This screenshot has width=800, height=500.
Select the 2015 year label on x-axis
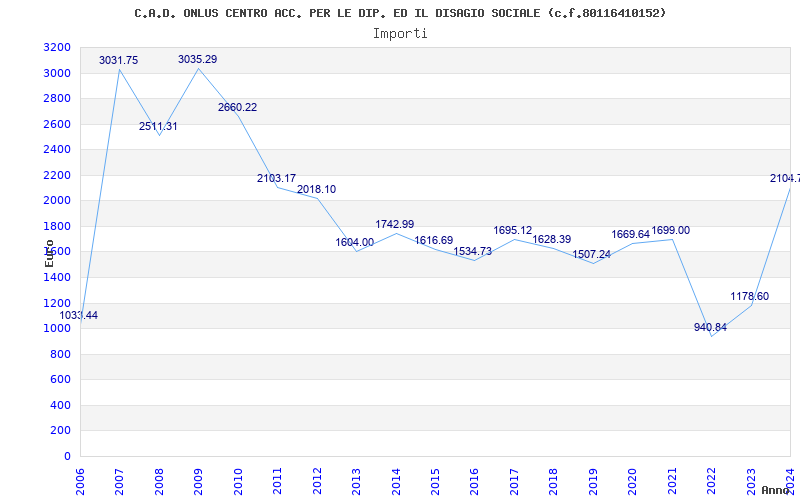[x=435, y=478]
